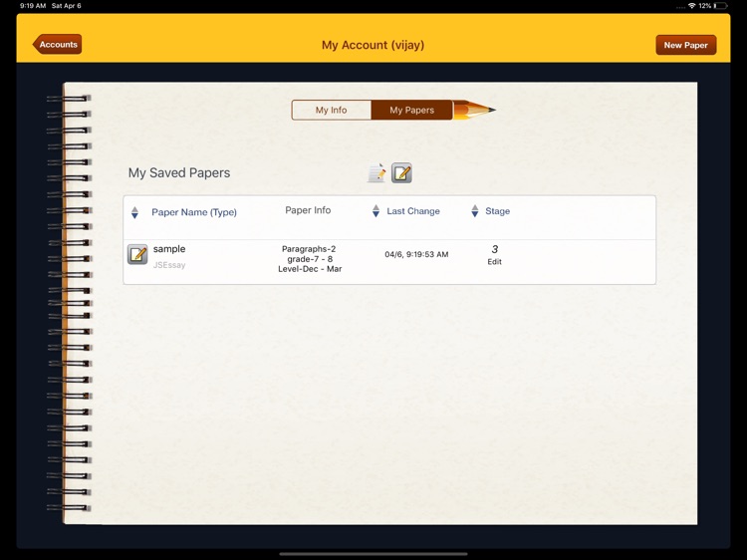Image resolution: width=747 pixels, height=560 pixels.
Task: Click the Sat Apr 6 date
Action: tap(66, 6)
